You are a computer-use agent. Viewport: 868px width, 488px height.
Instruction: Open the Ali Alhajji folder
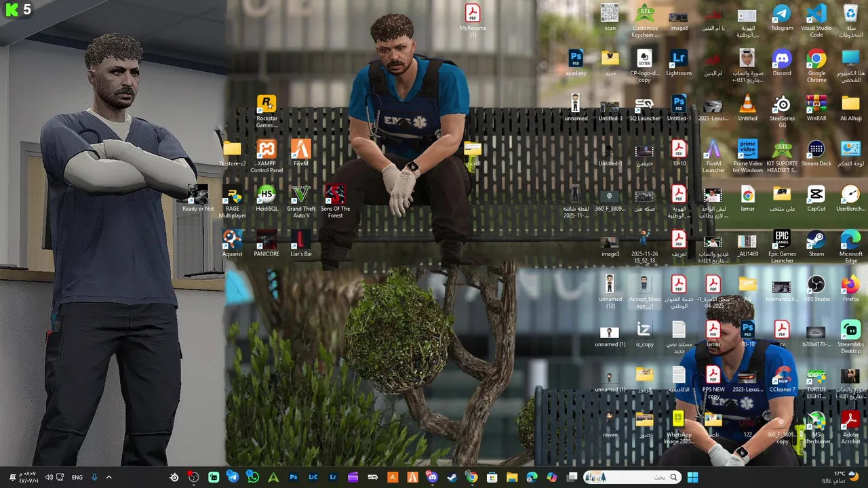[850, 108]
